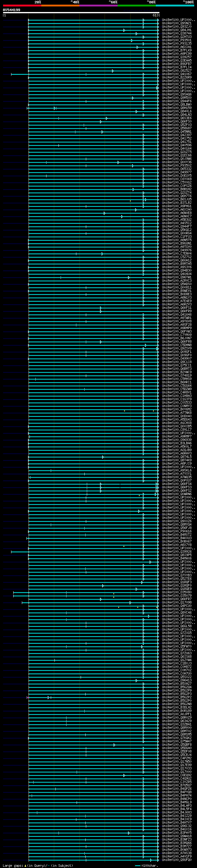197x868 pixels.
Task: Click label UniRef100_Q9W418
Action: pos(177,836)
